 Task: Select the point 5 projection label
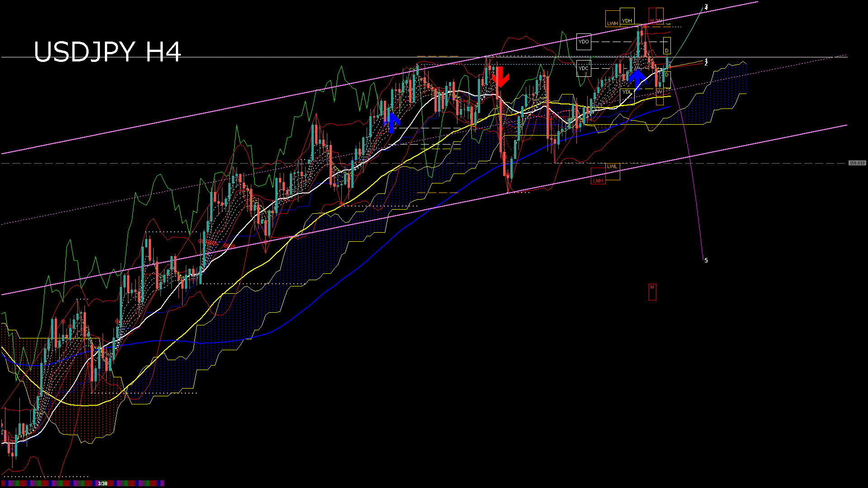point(706,260)
